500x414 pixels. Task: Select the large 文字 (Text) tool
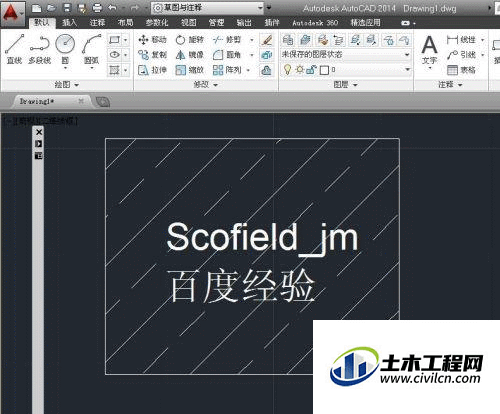(x=429, y=49)
